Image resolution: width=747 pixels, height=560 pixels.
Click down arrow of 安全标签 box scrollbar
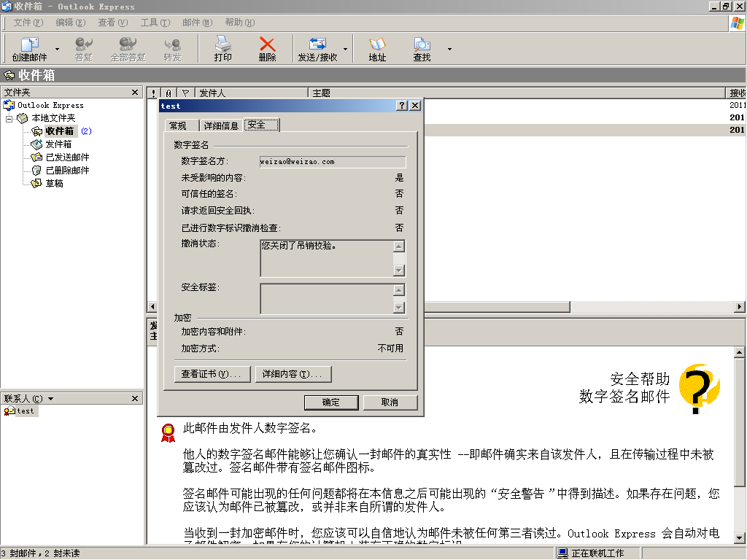(399, 308)
